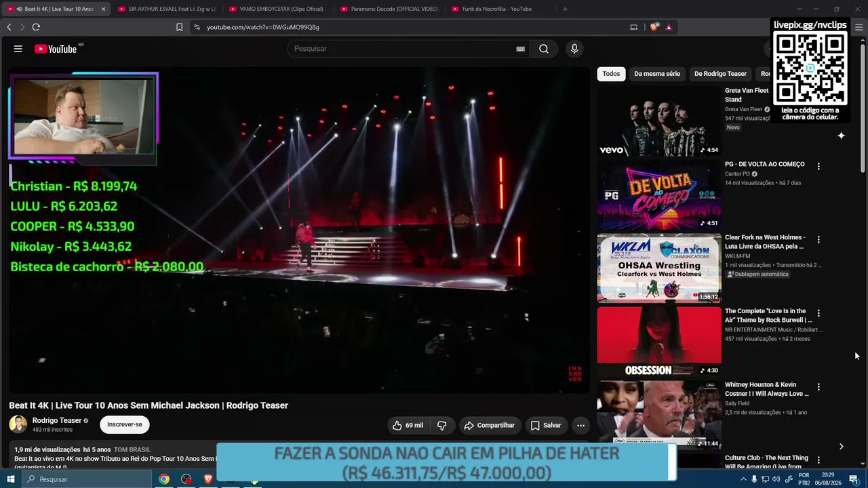Open the browser main menu
The width and height of the screenshot is (868, 488).
click(859, 27)
